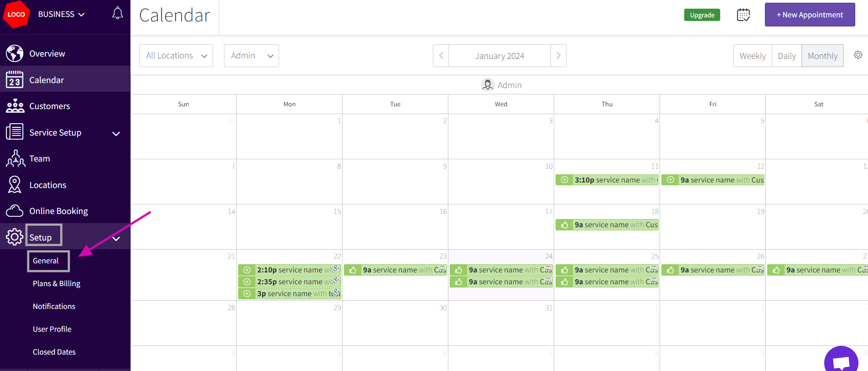Open the Admin staff dropdown
Screen dimensions: 868x371
(251, 56)
